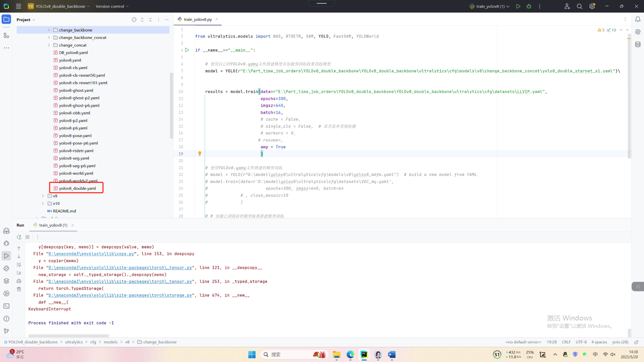Run train_yolov8 with the green play button
The height and width of the screenshot is (362, 644).
(518, 6)
